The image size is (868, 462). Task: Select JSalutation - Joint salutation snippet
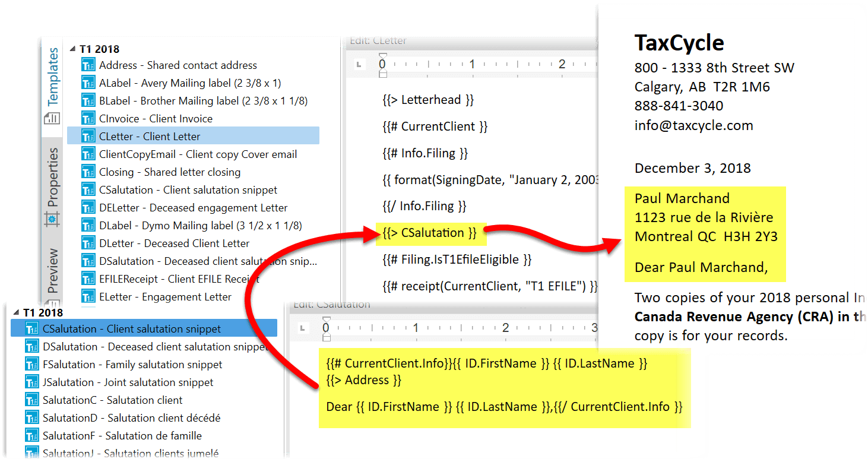click(128, 382)
